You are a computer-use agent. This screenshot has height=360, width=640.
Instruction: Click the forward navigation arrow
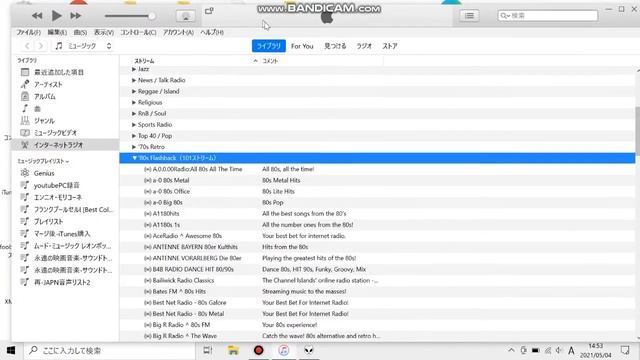40,46
